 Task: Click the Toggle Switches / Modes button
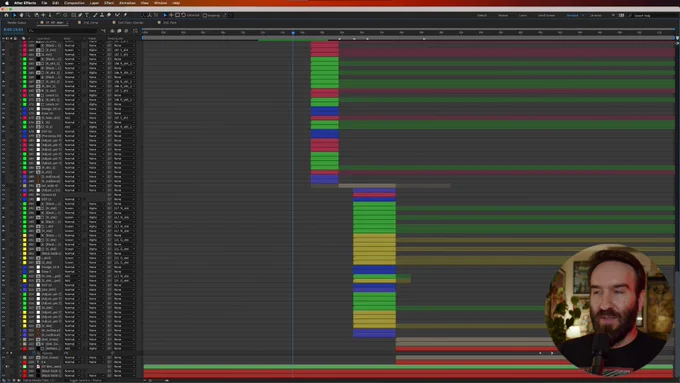85,380
